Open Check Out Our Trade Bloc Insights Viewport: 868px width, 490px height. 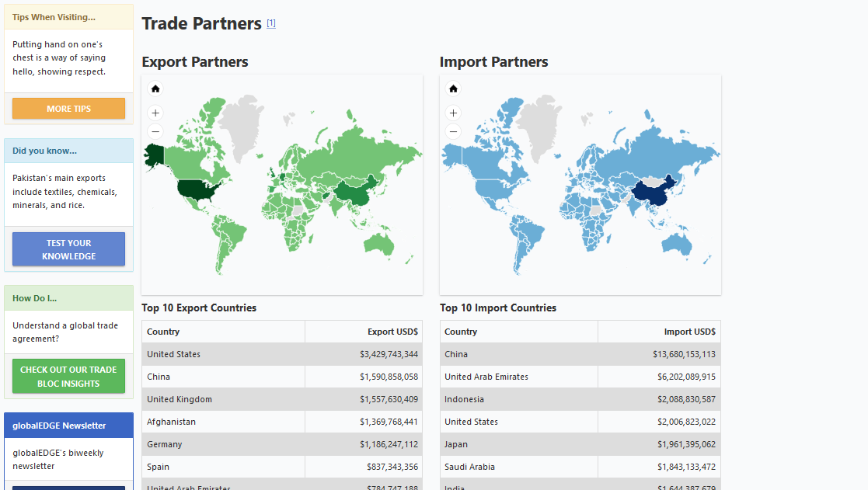point(68,377)
